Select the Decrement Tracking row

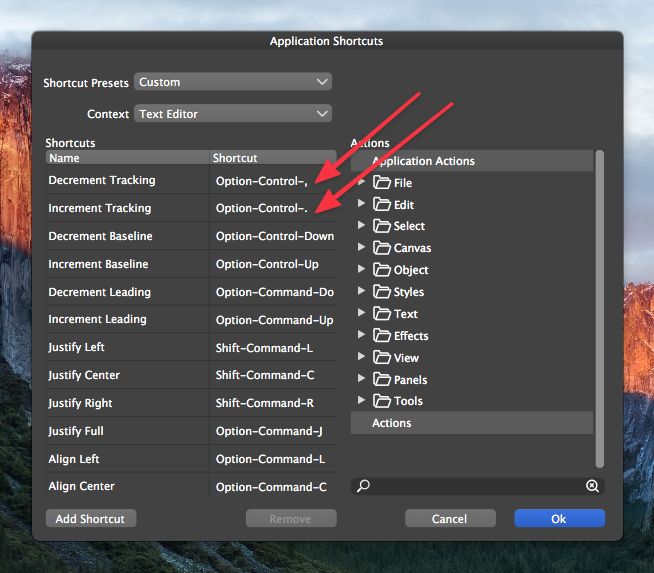pyautogui.click(x=191, y=180)
